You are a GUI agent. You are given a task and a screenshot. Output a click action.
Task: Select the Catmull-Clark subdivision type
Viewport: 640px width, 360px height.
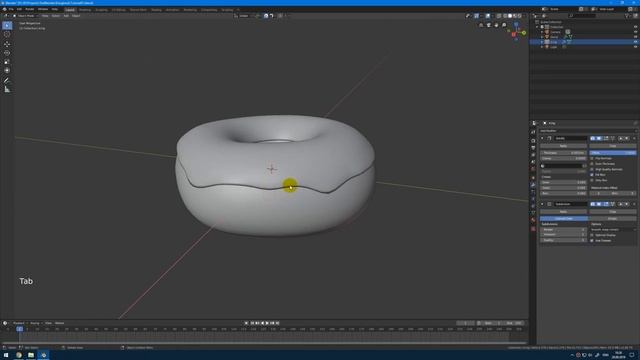564,219
